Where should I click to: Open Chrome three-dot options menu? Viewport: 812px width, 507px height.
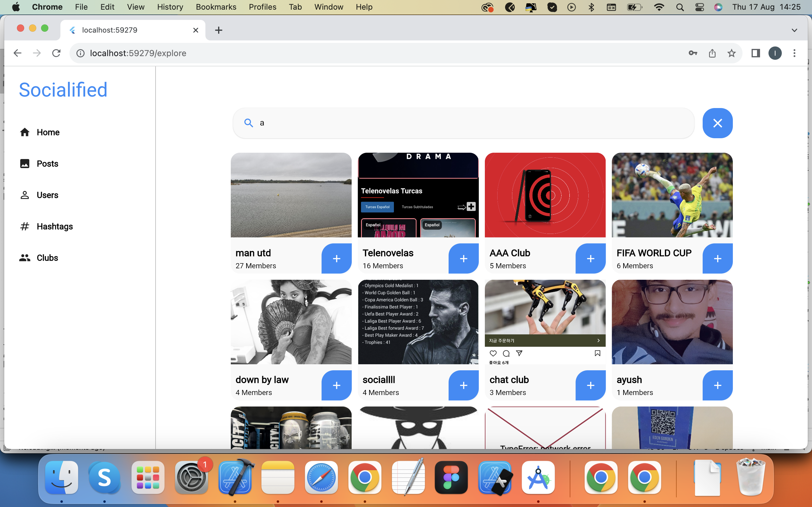coord(794,53)
